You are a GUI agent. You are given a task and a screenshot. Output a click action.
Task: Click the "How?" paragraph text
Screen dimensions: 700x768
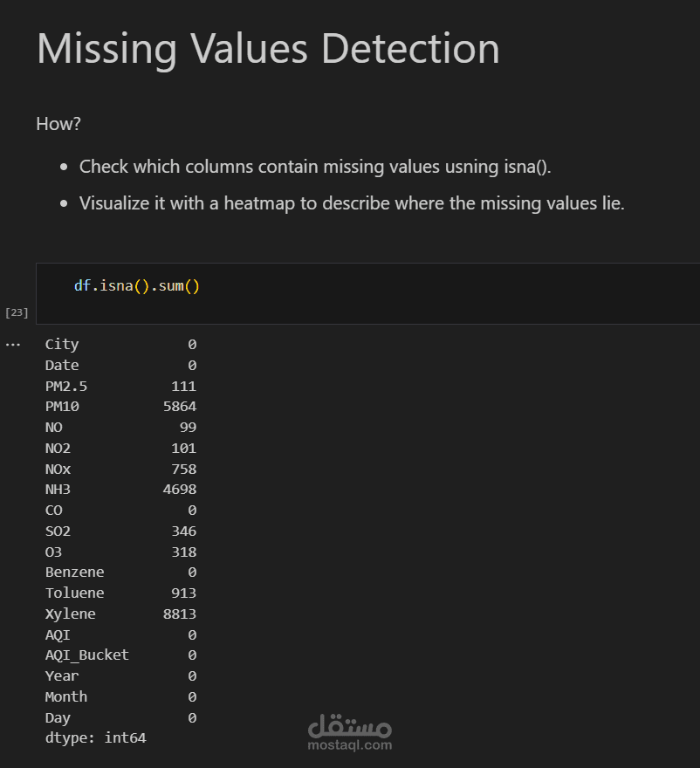click(x=58, y=124)
